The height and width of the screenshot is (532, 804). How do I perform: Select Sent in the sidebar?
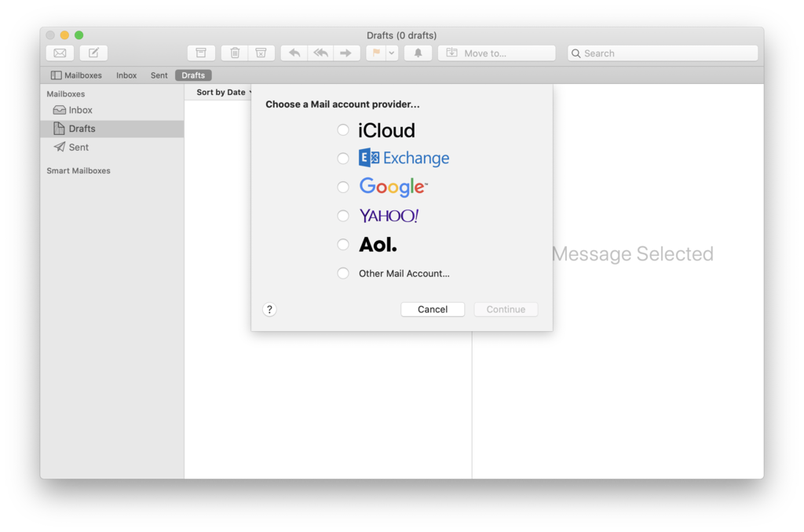111,147
